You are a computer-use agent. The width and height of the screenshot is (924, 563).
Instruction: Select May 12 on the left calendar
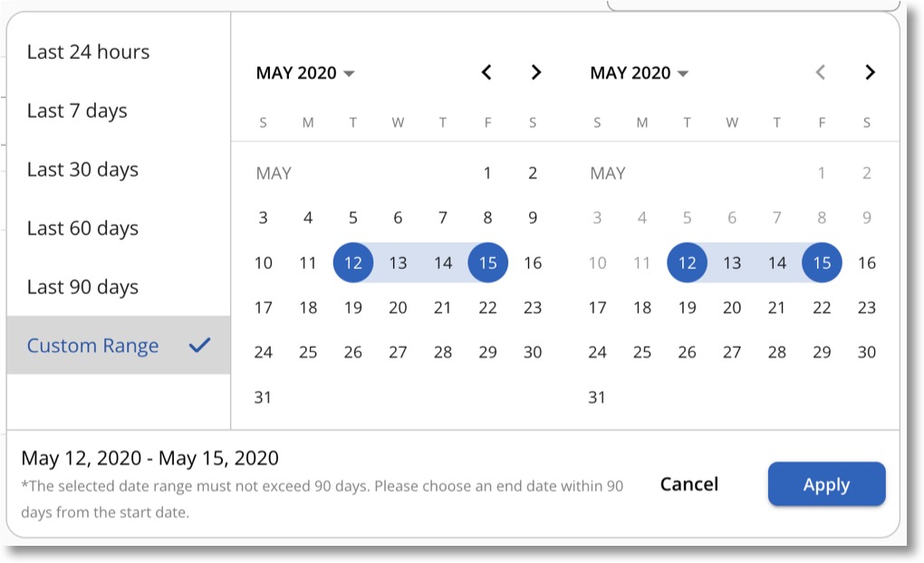tap(352, 262)
